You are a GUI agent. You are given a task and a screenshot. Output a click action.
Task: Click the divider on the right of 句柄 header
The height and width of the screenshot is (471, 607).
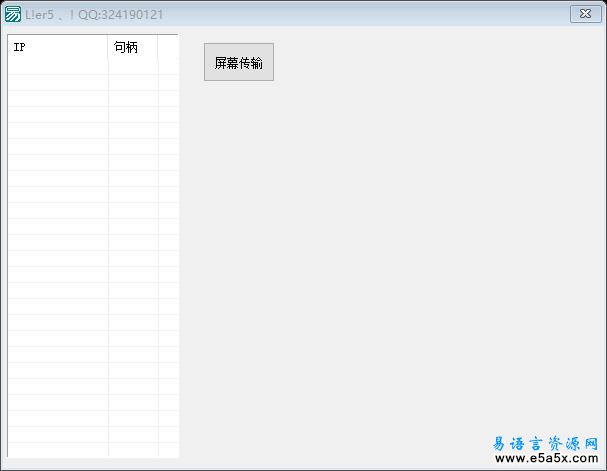158,48
